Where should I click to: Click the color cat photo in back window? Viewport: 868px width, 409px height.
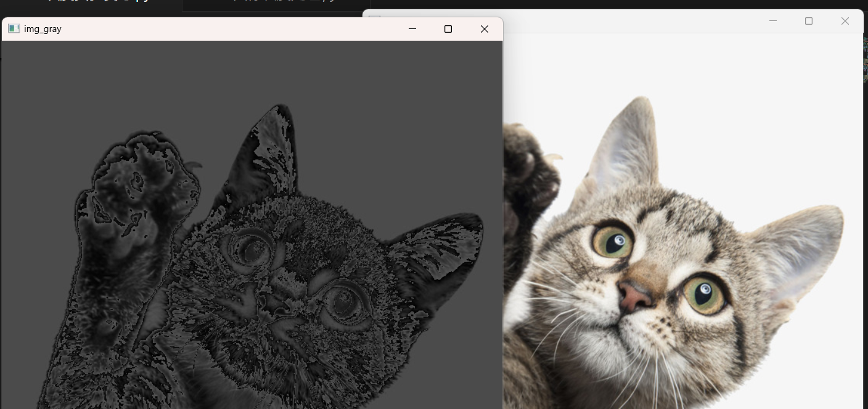(683, 221)
